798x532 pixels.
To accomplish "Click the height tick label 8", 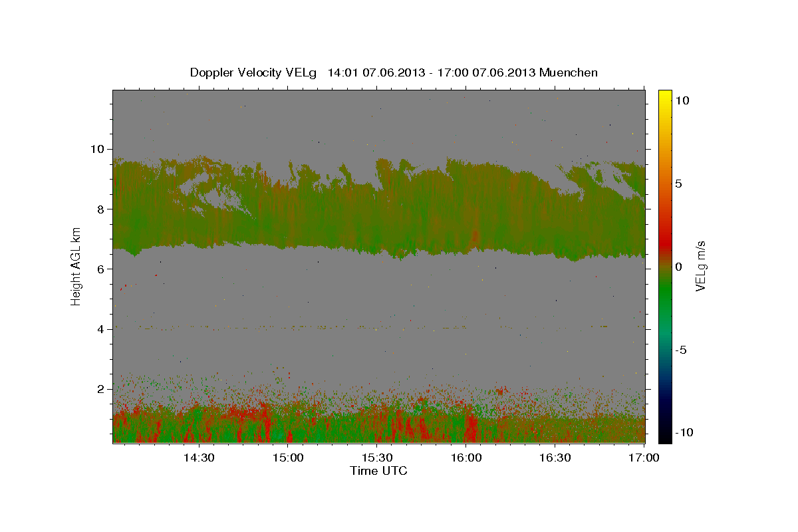I will [100, 209].
